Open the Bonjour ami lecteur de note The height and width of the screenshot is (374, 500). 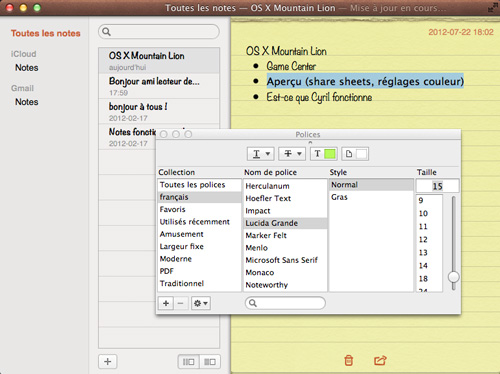(159, 86)
